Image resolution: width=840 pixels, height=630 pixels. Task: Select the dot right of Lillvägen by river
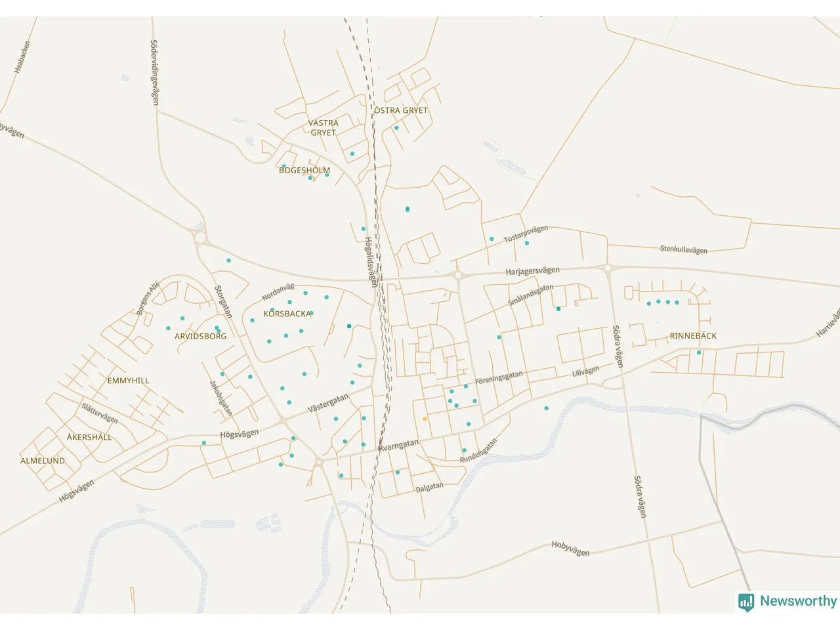point(546,408)
